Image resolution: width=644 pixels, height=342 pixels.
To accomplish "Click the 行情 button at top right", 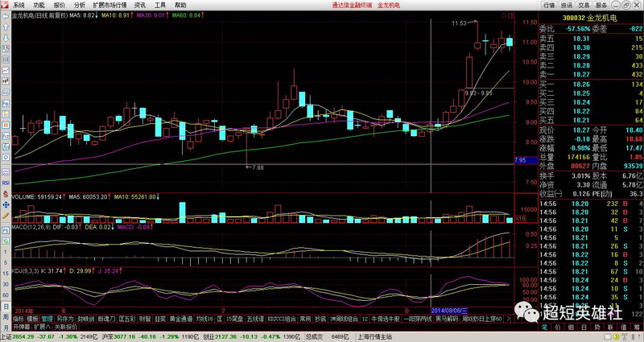I will coord(549,5).
